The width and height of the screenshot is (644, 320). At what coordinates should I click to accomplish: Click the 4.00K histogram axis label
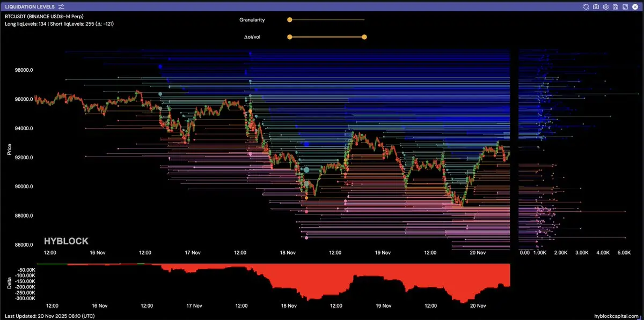pos(603,252)
